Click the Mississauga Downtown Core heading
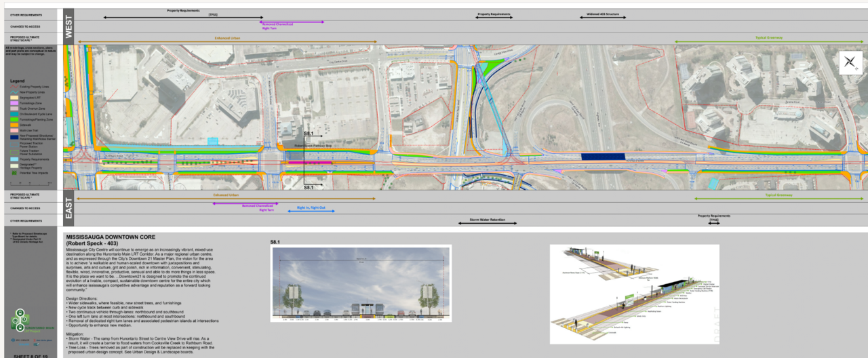This screenshot has width=868, height=358. pyautogui.click(x=111, y=237)
